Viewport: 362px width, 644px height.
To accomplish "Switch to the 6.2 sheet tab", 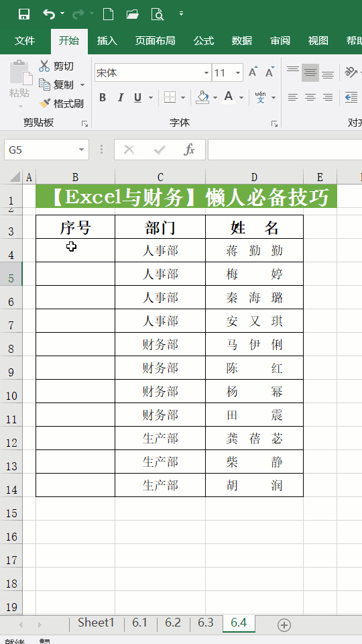I will 173,623.
